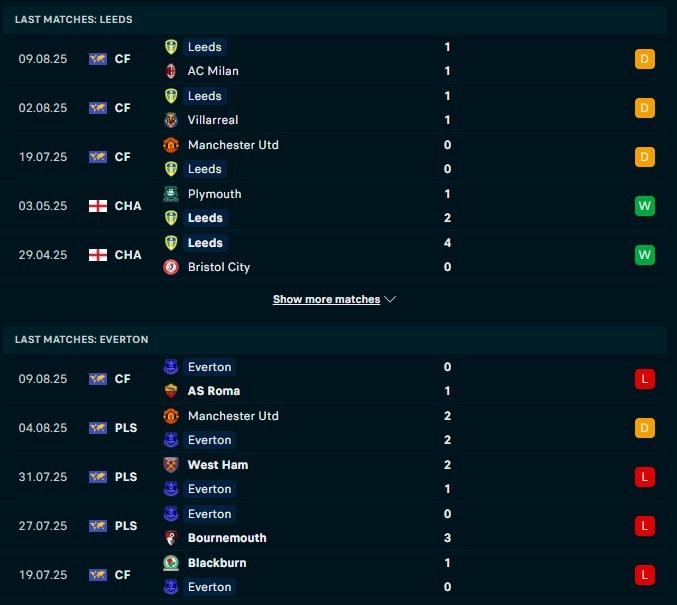Click the West Ham crest icon
This screenshot has height=605, width=677.
[x=171, y=465]
